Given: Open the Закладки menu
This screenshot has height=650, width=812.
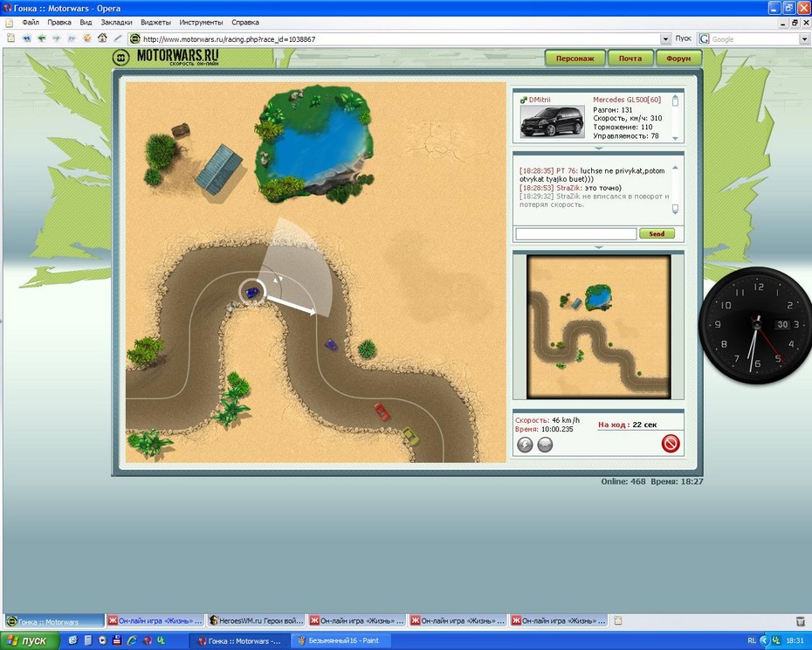Looking at the screenshot, I should (116, 23).
